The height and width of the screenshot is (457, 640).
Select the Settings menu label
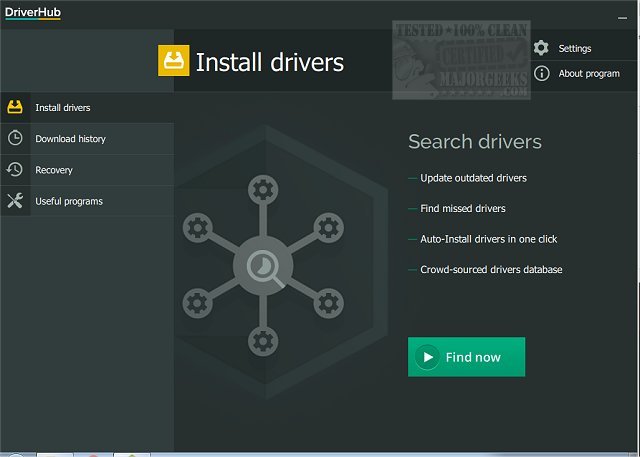click(x=575, y=48)
